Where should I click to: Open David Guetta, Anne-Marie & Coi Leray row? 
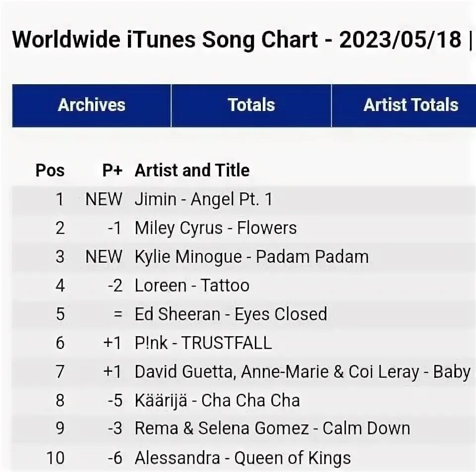click(244, 372)
